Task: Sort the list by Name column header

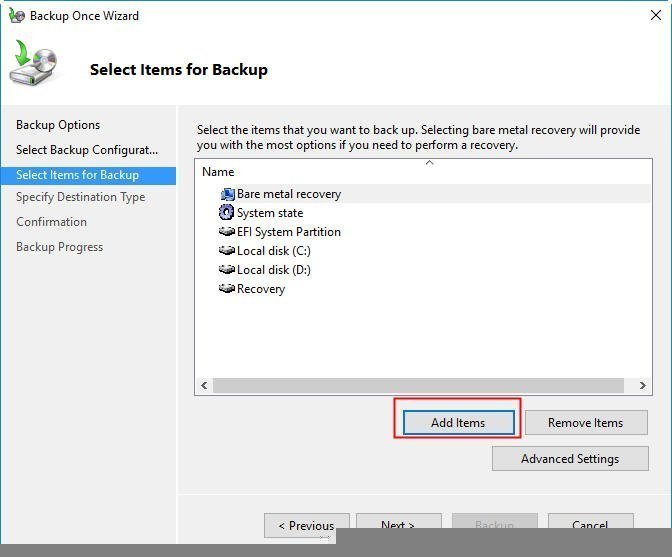Action: 218,172
